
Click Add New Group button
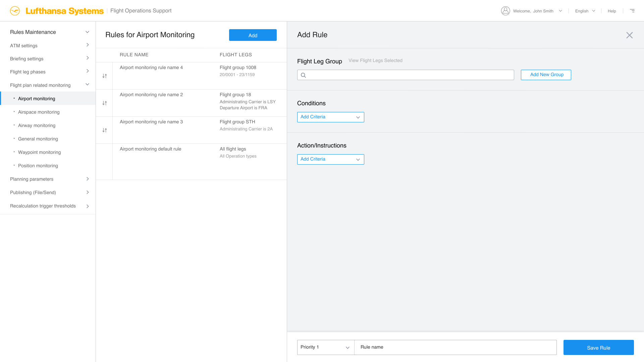(x=546, y=75)
